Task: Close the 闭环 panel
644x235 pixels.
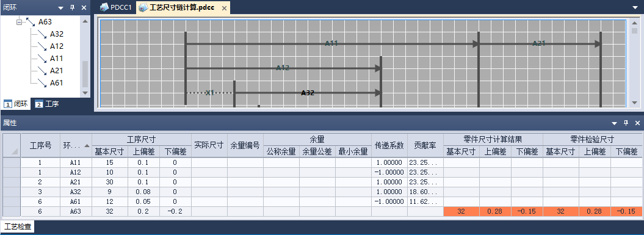Action: coord(84,7)
